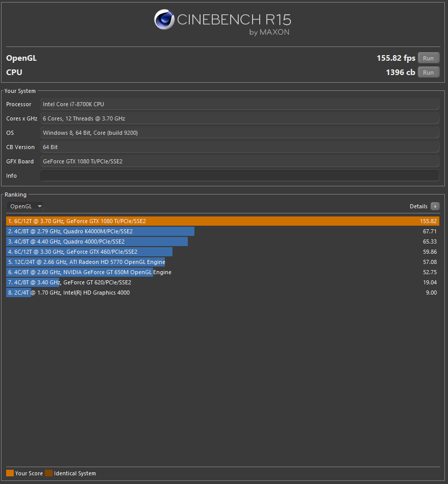The height and width of the screenshot is (484, 448).
Task: Click the 155.82 fps OpenGL score
Action: pyautogui.click(x=396, y=58)
